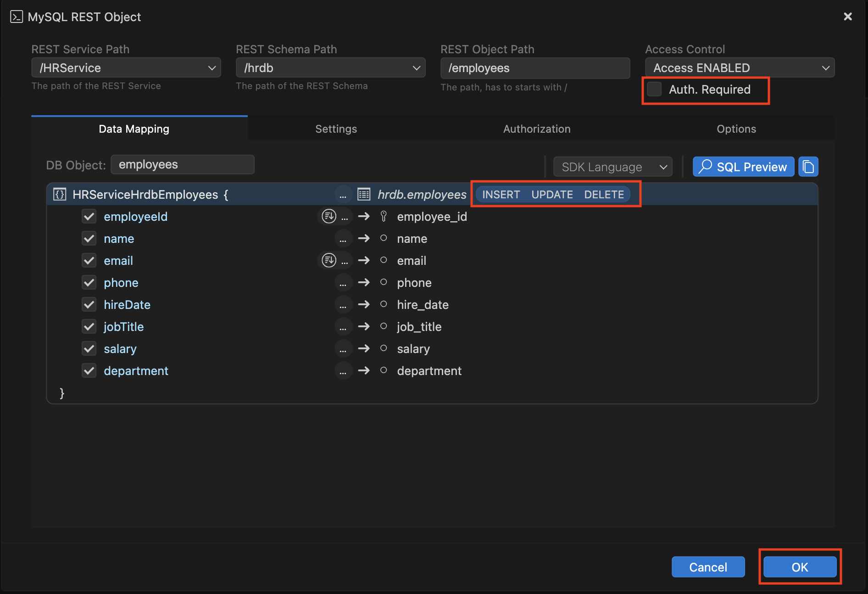Open the ellipsis options for the name mapping
The width and height of the screenshot is (868, 594).
343,238
